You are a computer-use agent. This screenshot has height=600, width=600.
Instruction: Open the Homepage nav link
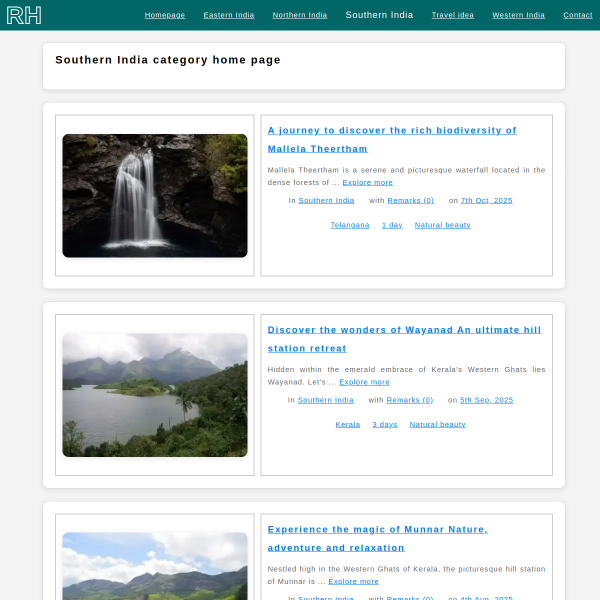(x=165, y=15)
